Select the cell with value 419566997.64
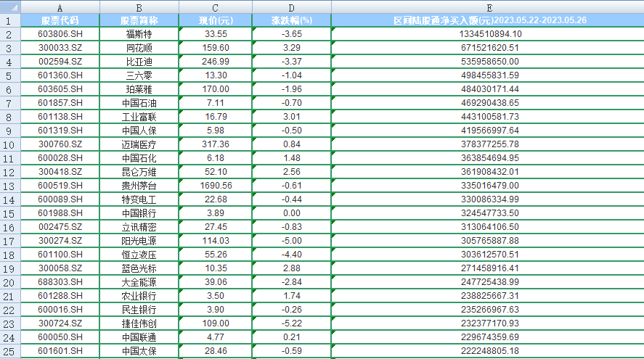Viewport: 644px width, 359px height. click(488, 131)
